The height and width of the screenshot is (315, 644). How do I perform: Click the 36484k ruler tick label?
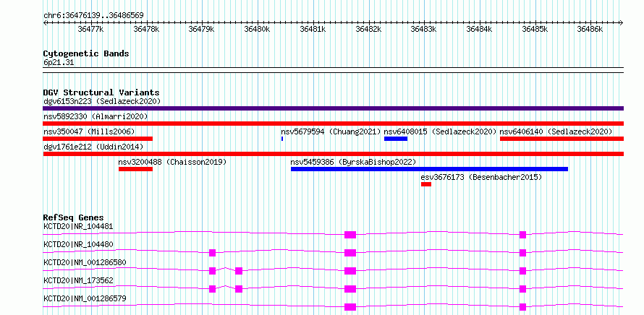pyautogui.click(x=479, y=29)
